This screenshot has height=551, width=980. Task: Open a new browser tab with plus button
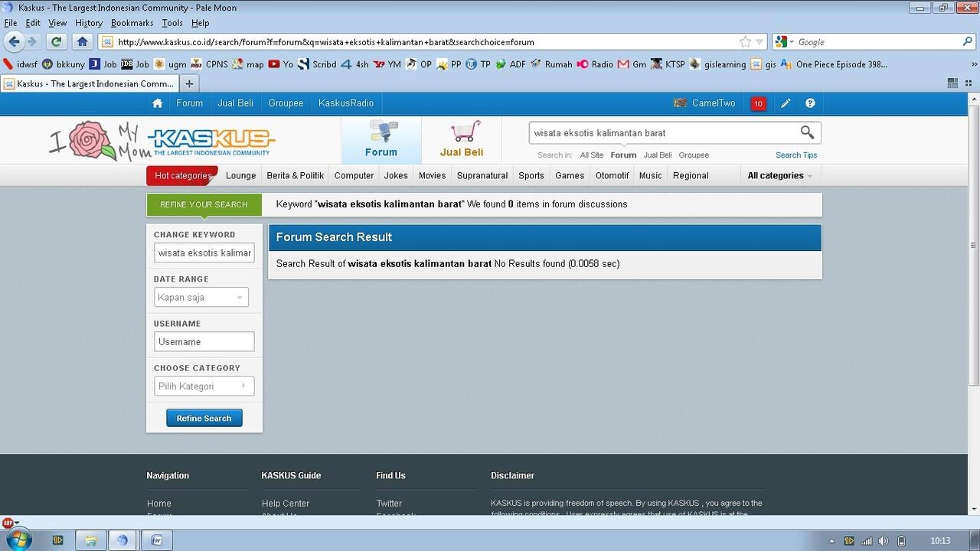click(189, 83)
